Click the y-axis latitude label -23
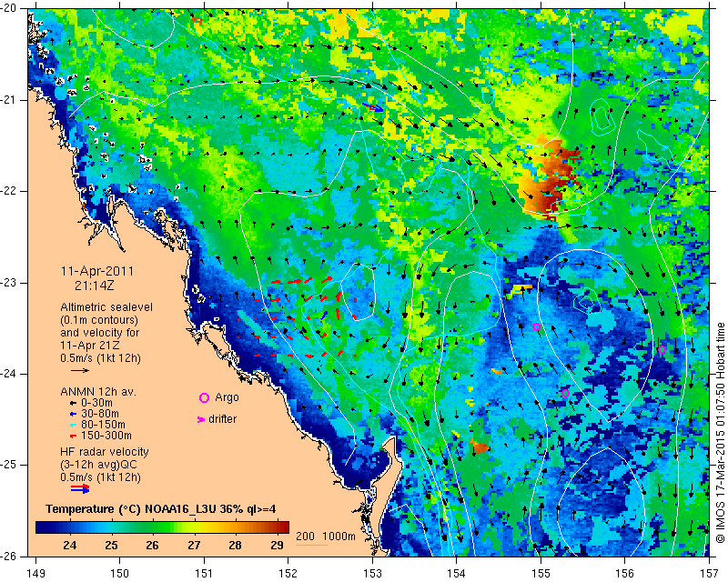The height and width of the screenshot is (582, 728). (x=10, y=282)
